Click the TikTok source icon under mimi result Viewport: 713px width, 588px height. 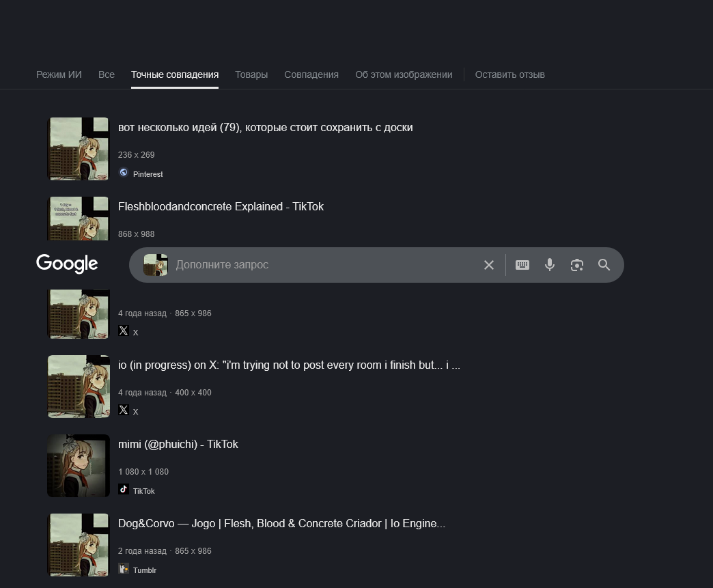coord(123,489)
